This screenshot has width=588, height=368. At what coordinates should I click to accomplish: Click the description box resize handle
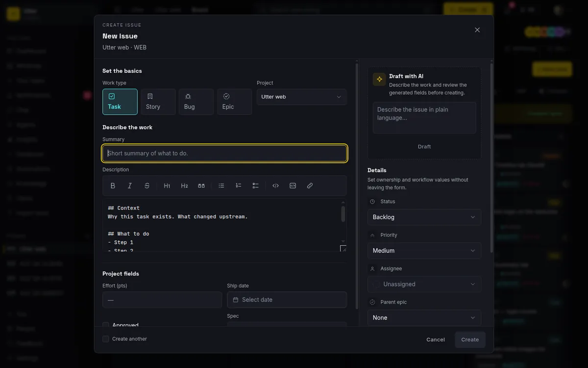343,248
